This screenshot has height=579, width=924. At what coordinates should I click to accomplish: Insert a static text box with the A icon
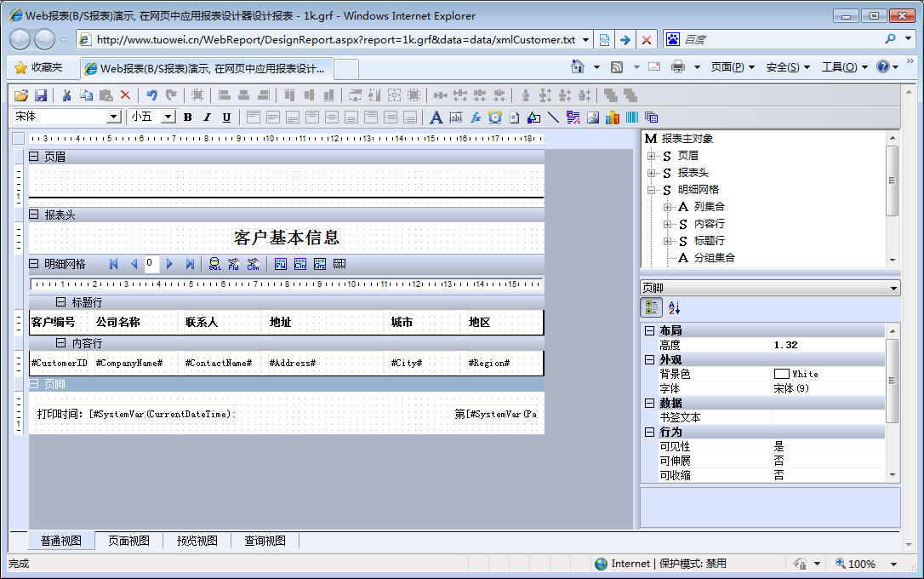tap(436, 118)
